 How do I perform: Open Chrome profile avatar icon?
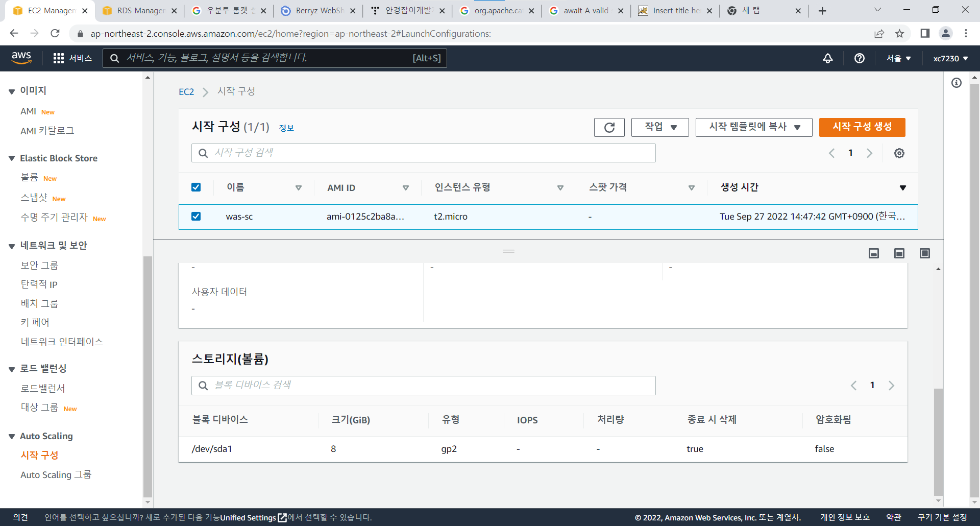946,33
